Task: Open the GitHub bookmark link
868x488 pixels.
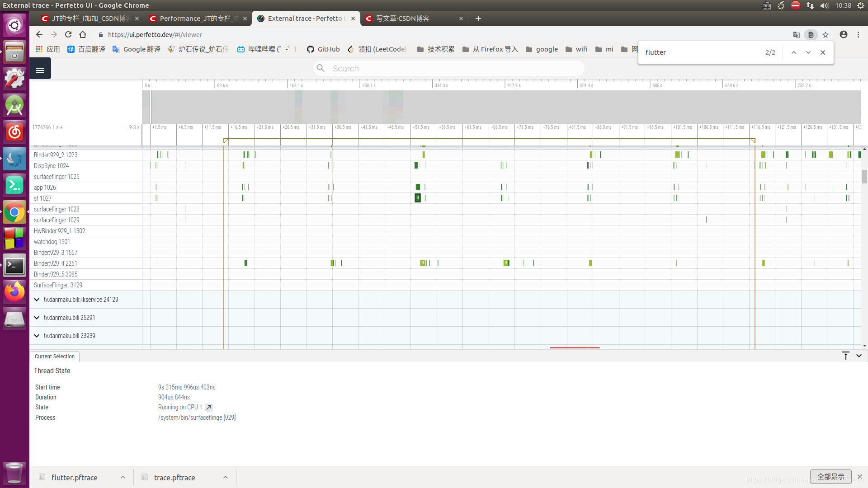Action: 323,49
